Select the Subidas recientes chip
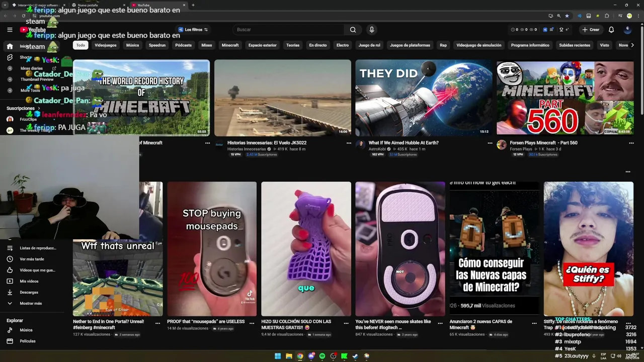644x362 pixels. 575,45
